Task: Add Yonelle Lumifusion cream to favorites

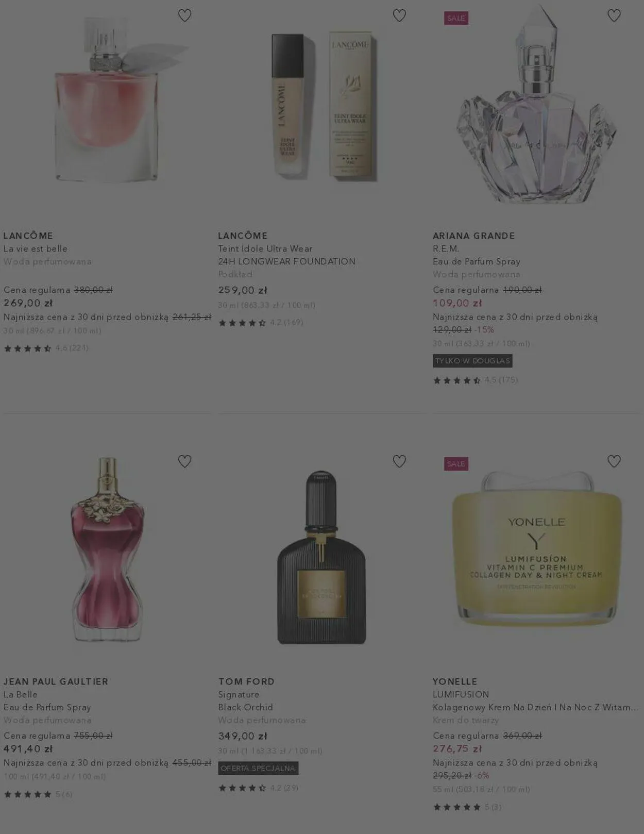Action: click(x=614, y=461)
